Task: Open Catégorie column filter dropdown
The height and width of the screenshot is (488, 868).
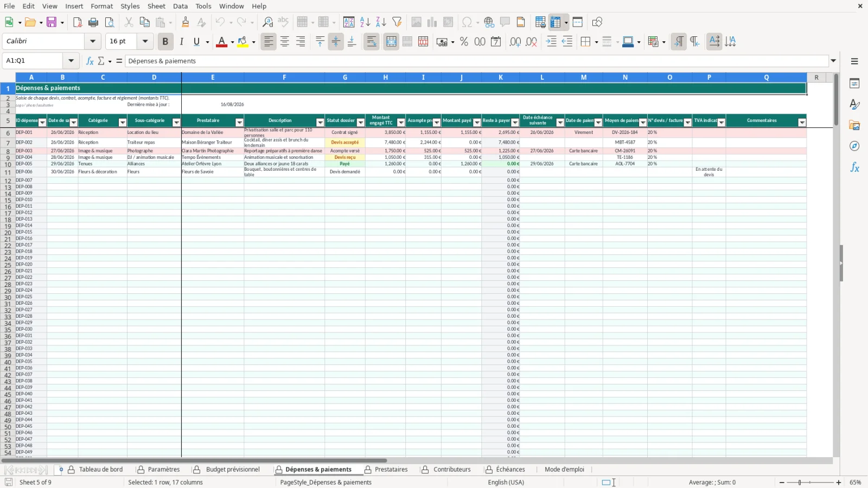Action: [x=123, y=123]
